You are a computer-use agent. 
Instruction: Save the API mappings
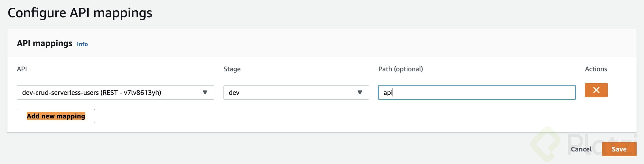pyautogui.click(x=619, y=149)
